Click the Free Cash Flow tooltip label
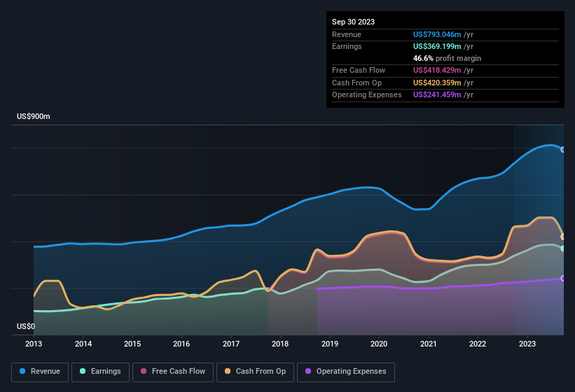This screenshot has height=392, width=575. pos(359,70)
